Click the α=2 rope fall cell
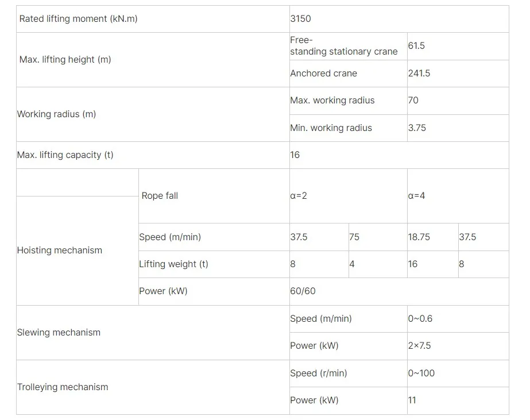 pyautogui.click(x=299, y=196)
